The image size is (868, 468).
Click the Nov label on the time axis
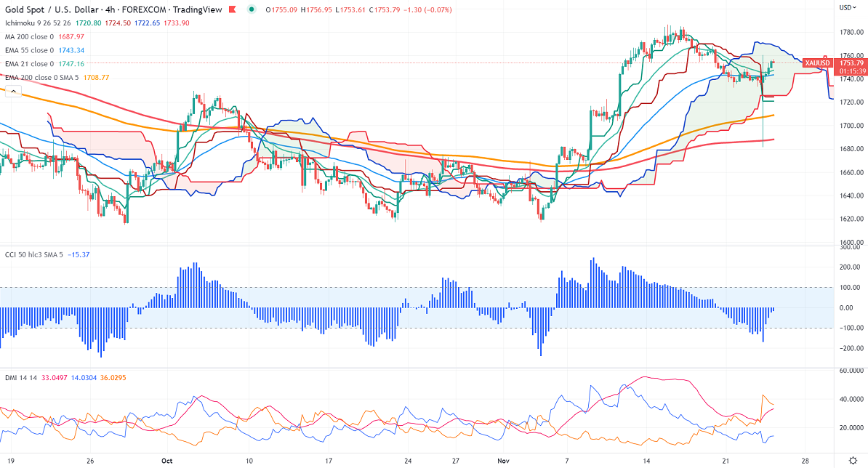[x=503, y=460]
